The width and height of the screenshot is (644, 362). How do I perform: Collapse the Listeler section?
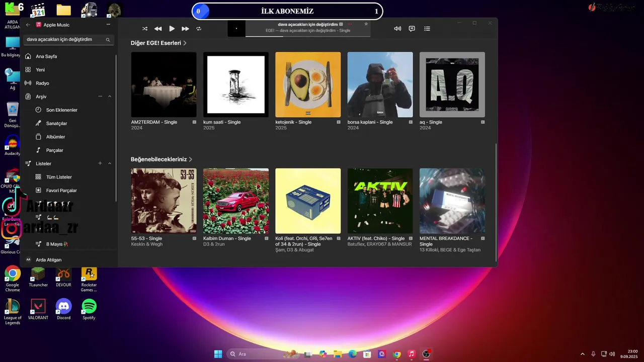[x=110, y=163]
